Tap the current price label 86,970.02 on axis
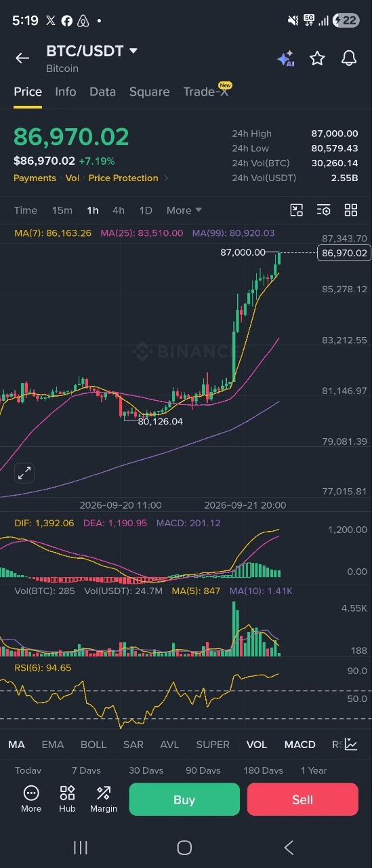This screenshot has height=868, width=372. click(344, 253)
